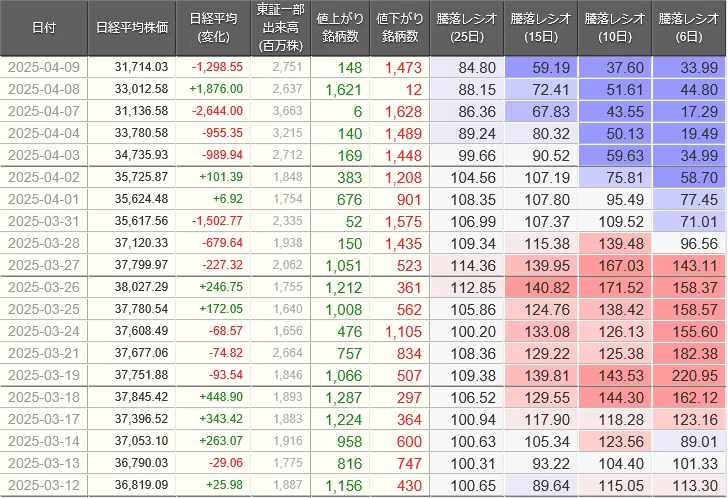Image resolution: width=728 pixels, height=498 pixels.
Task: Select the date cell 2025-03-12
Action: (x=44, y=485)
